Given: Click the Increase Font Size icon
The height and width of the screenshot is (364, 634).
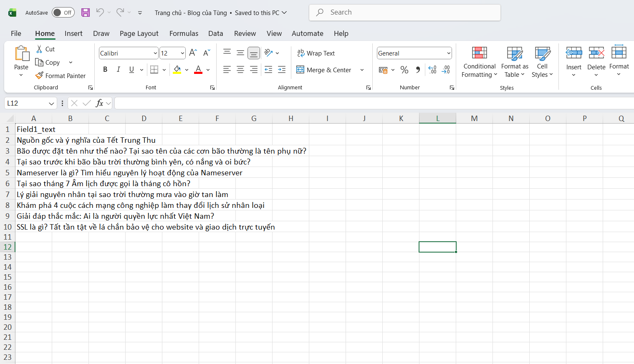Looking at the screenshot, I should [x=193, y=53].
